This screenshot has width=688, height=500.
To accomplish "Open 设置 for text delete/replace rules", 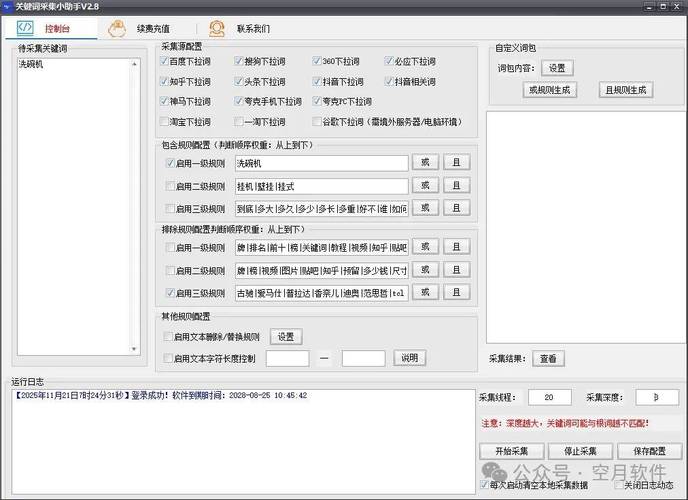I will (286, 336).
